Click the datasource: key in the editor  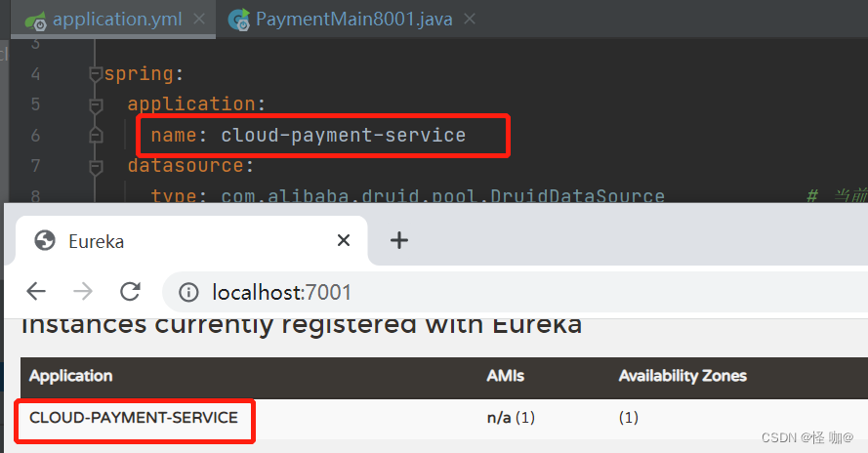click(x=190, y=166)
